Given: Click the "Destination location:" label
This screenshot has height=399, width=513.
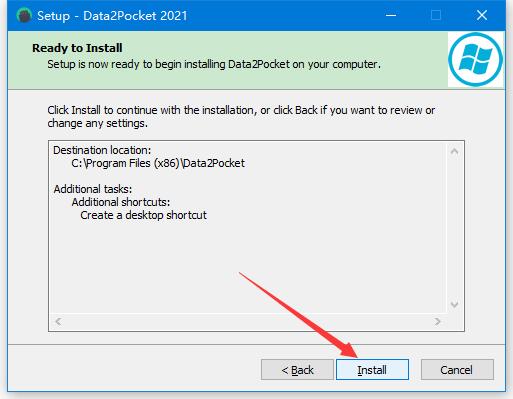Looking at the screenshot, I should 102,150.
